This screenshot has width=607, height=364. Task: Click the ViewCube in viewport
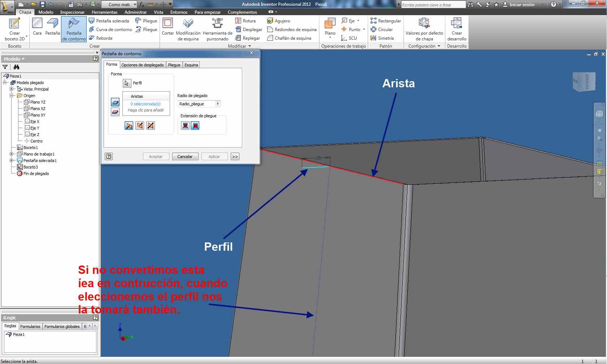584,82
